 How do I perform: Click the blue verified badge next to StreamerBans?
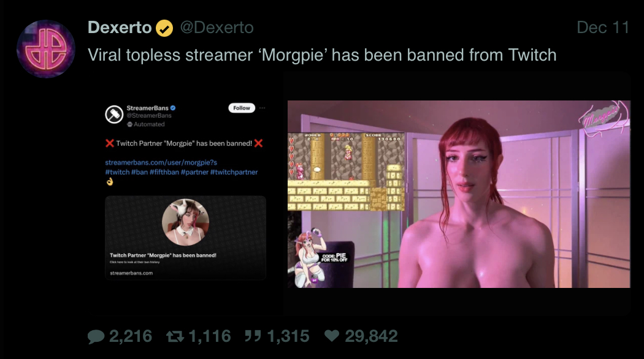point(174,108)
